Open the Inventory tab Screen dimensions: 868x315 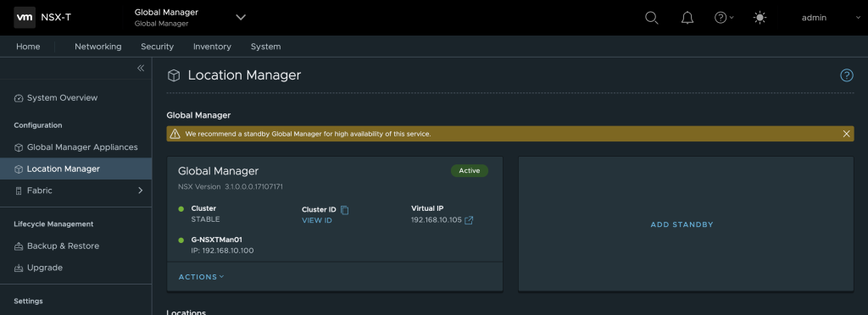pos(212,47)
